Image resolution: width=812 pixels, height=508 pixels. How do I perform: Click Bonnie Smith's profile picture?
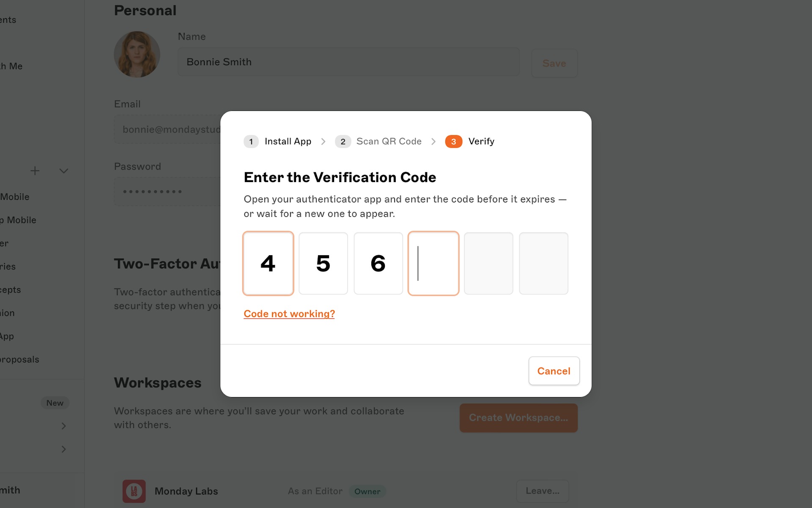pyautogui.click(x=137, y=54)
